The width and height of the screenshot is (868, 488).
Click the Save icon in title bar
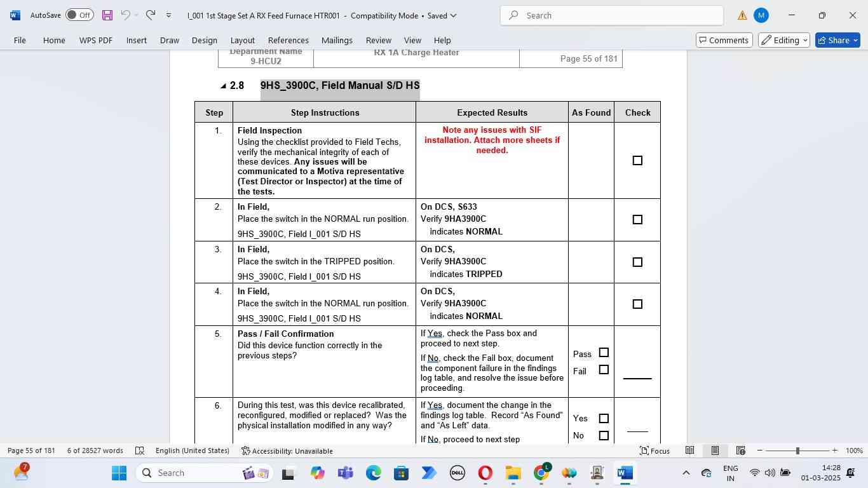click(107, 15)
